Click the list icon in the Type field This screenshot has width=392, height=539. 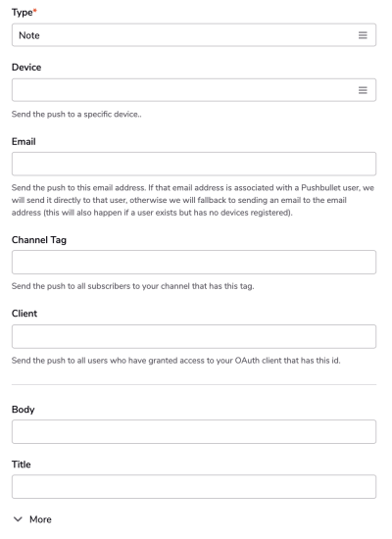pyautogui.click(x=363, y=35)
